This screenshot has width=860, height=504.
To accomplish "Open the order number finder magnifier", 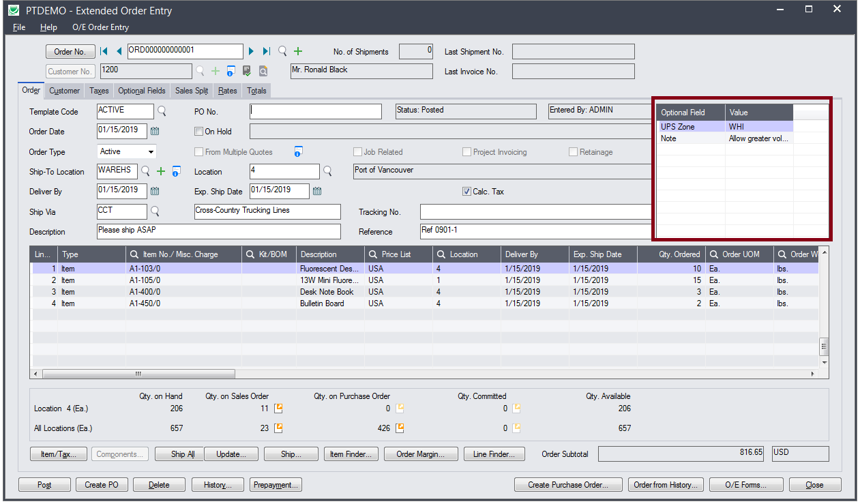I will tap(282, 51).
